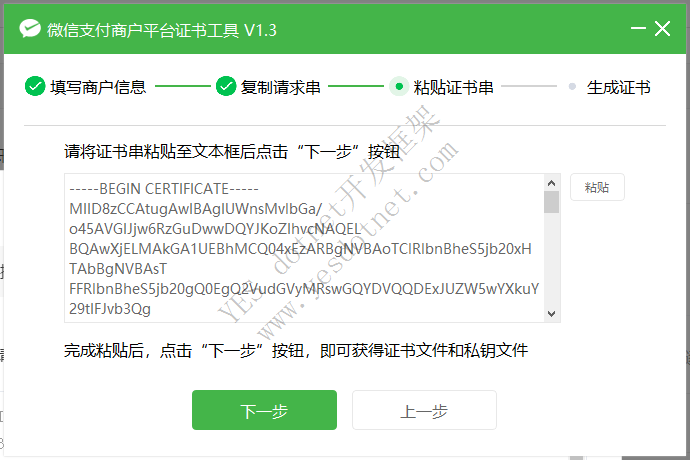Click the 'TAbBgNVBAsT' line
The height and width of the screenshot is (460, 690).
[118, 269]
